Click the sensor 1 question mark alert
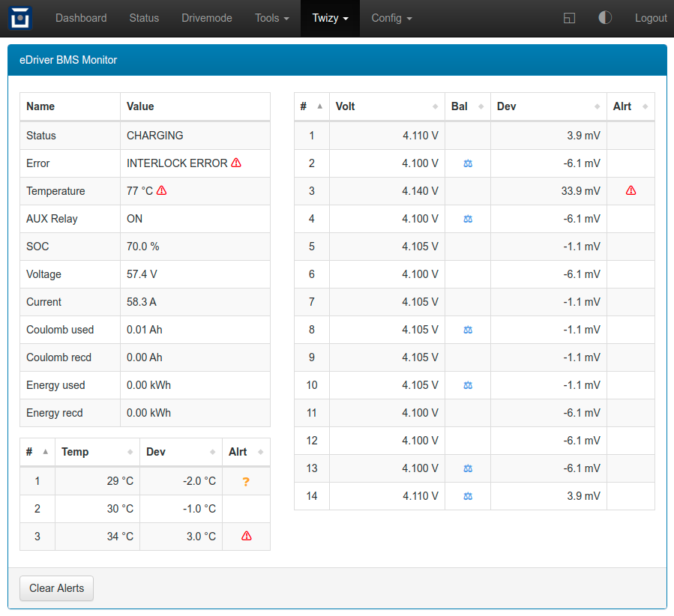This screenshot has width=674, height=616. click(x=246, y=482)
